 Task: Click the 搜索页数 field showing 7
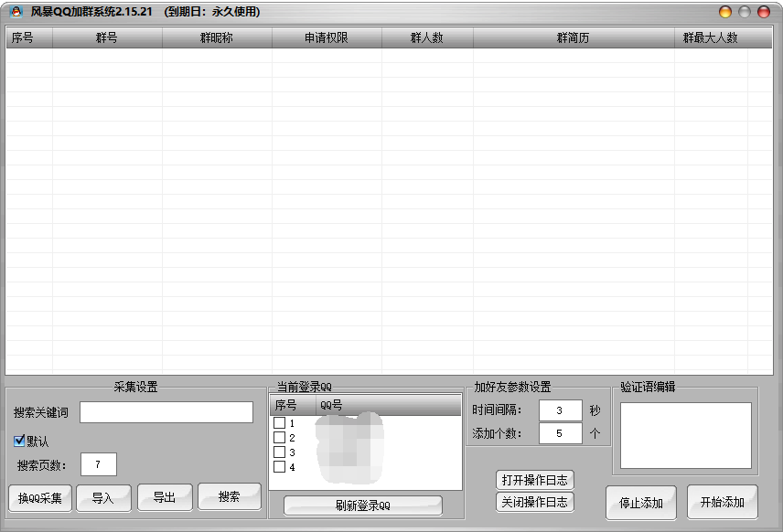pyautogui.click(x=99, y=464)
